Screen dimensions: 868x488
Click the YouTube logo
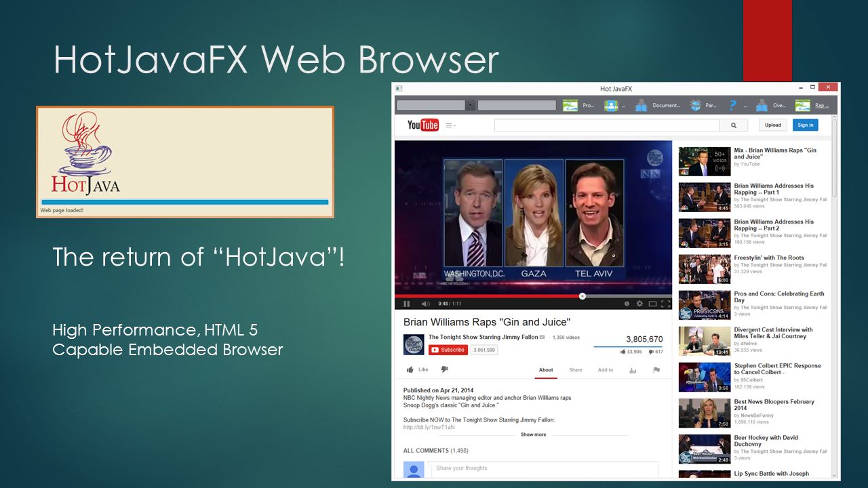click(x=422, y=125)
